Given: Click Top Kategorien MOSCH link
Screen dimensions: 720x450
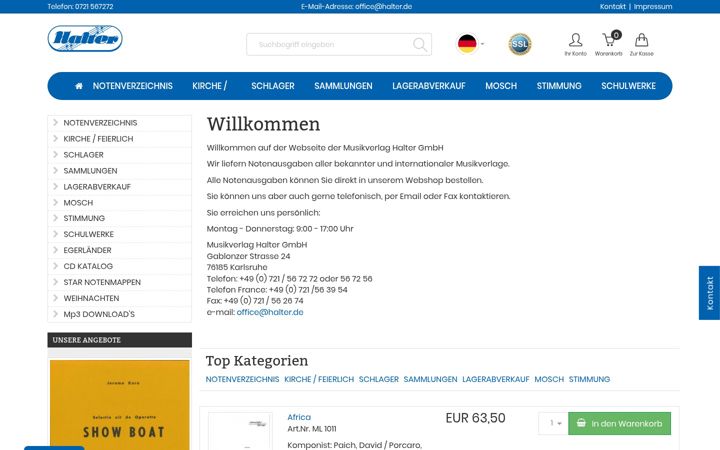Looking at the screenshot, I should tap(549, 379).
